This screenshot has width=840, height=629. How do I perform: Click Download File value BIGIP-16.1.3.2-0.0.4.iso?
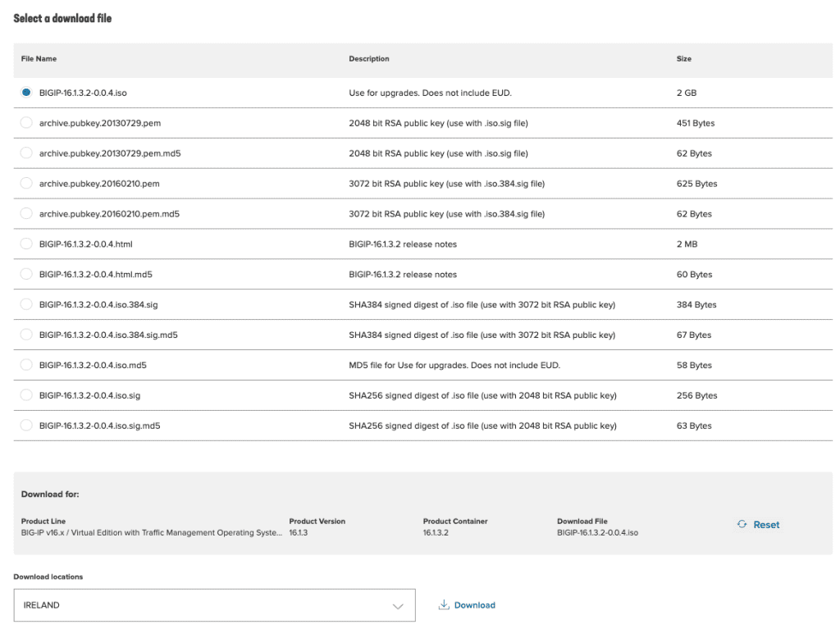597,532
